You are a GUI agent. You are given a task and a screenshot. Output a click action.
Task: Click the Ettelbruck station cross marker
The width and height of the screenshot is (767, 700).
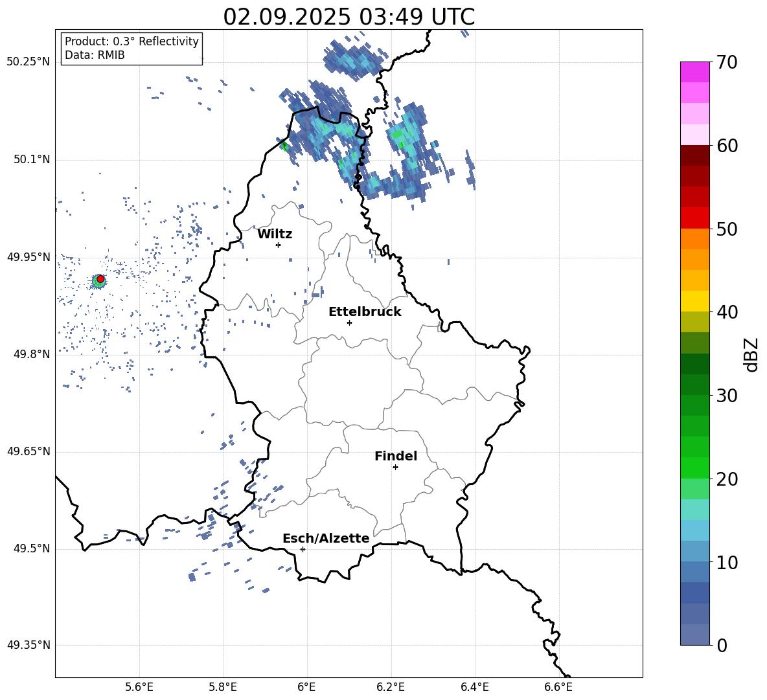349,322
